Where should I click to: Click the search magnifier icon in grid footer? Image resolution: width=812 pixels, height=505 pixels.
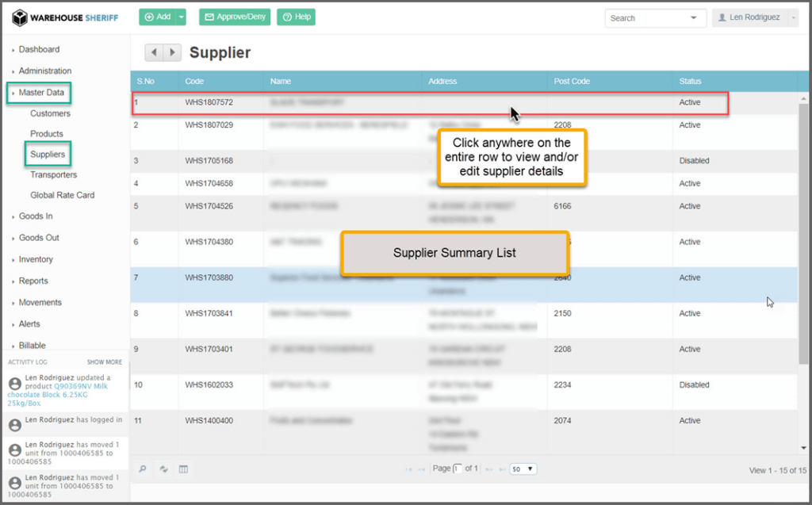(143, 469)
